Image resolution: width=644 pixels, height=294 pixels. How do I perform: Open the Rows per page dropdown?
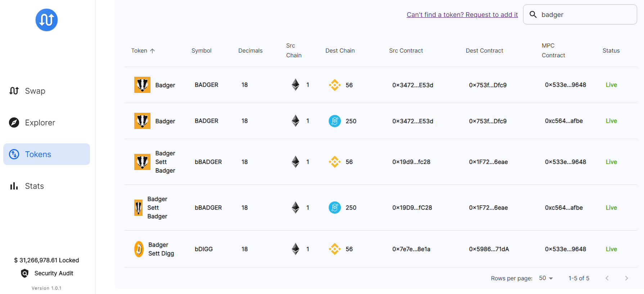pyautogui.click(x=546, y=278)
